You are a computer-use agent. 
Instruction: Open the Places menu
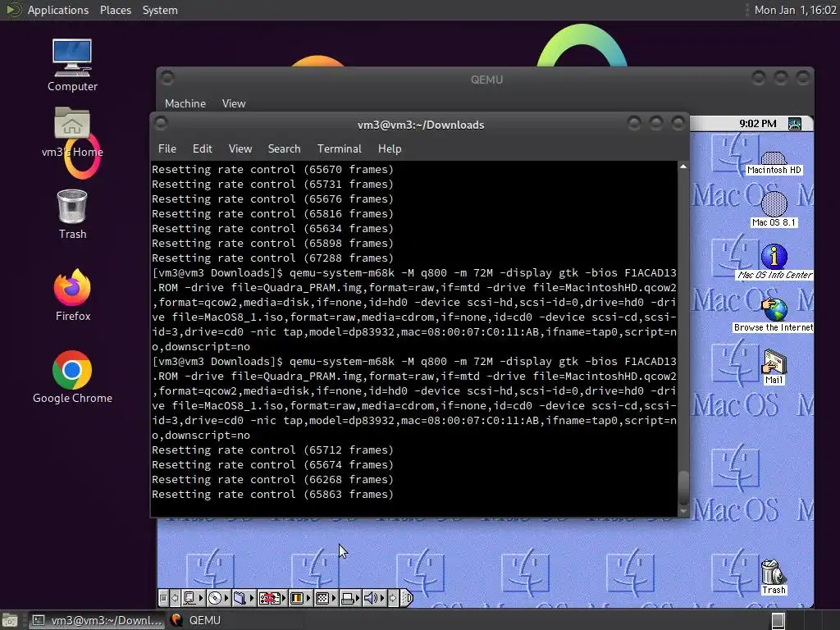tap(115, 10)
